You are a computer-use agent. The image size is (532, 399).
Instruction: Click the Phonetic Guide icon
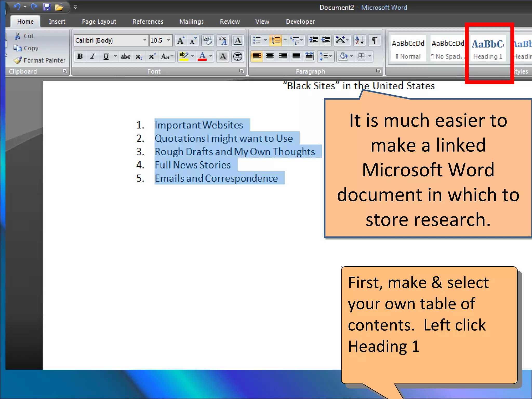(x=223, y=41)
